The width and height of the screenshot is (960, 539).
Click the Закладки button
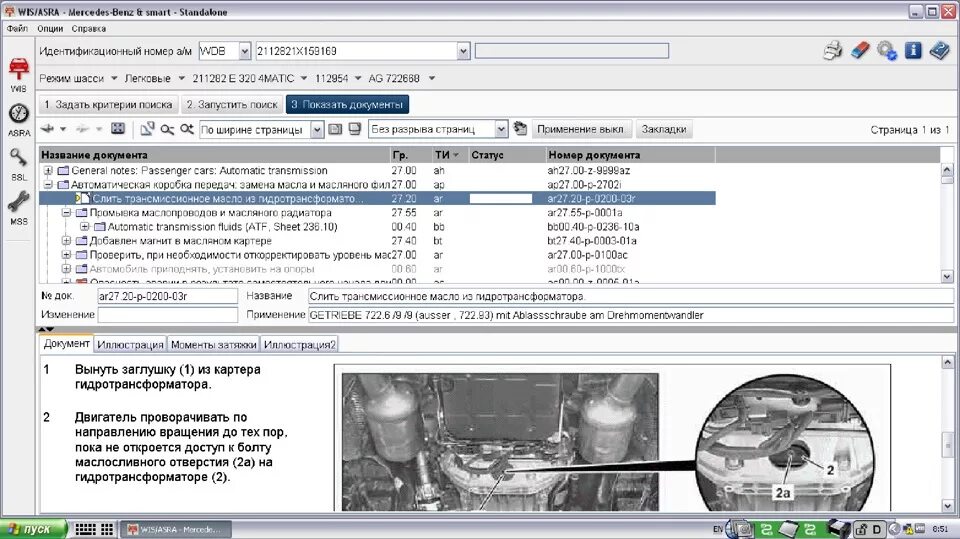[664, 129]
